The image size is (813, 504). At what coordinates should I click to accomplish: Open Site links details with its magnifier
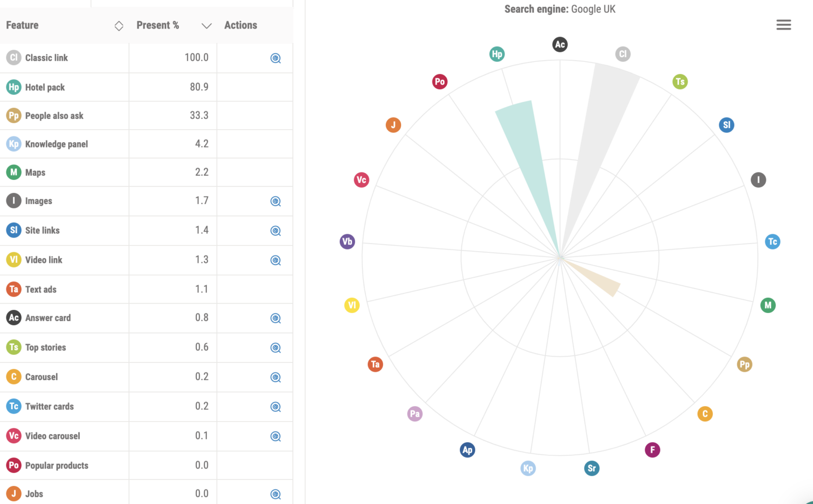[x=275, y=231]
